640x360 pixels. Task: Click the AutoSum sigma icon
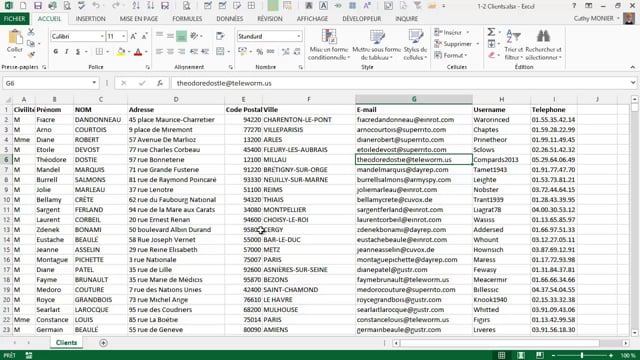pos(491,32)
